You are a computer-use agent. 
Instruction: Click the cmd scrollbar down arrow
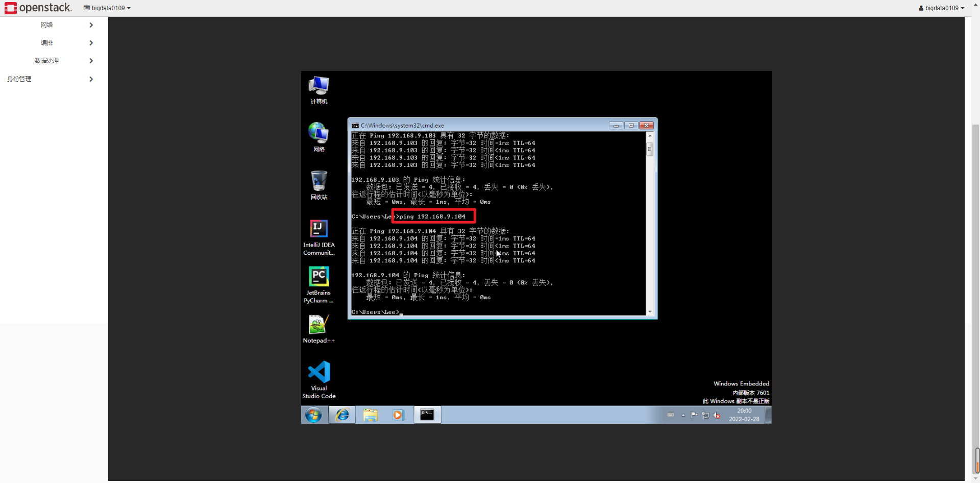click(x=650, y=311)
